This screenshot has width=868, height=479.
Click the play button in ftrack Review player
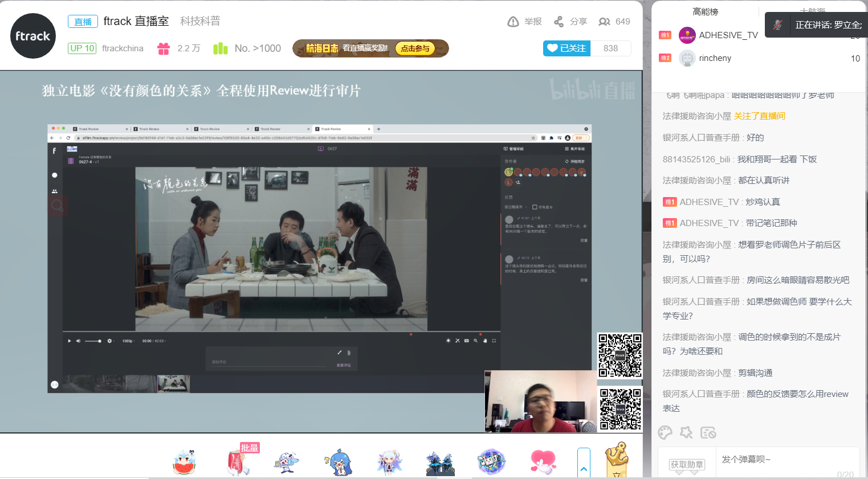[70, 341]
